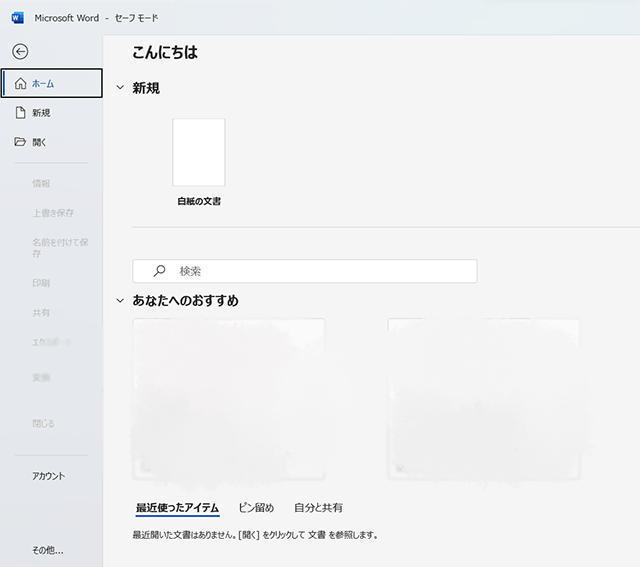This screenshot has width=640, height=567.
Task: Click the Word logo in title bar
Action: 17,18
